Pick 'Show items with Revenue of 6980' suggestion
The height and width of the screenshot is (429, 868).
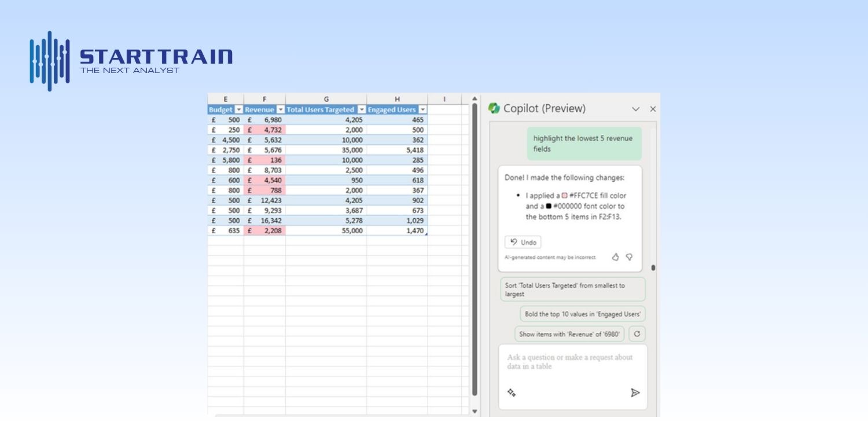[x=569, y=334]
